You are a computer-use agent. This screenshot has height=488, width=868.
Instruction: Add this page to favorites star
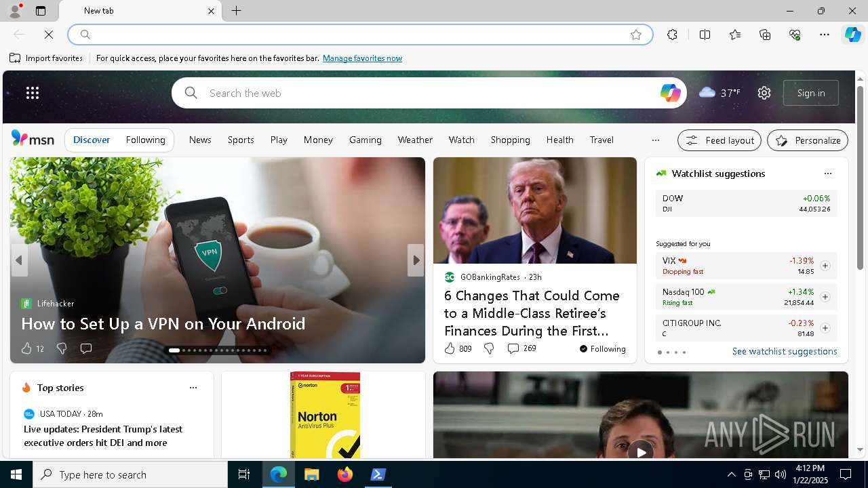[x=636, y=35]
